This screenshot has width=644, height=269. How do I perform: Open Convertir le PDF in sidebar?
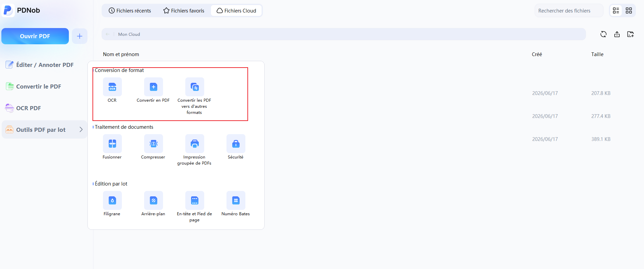point(45,87)
